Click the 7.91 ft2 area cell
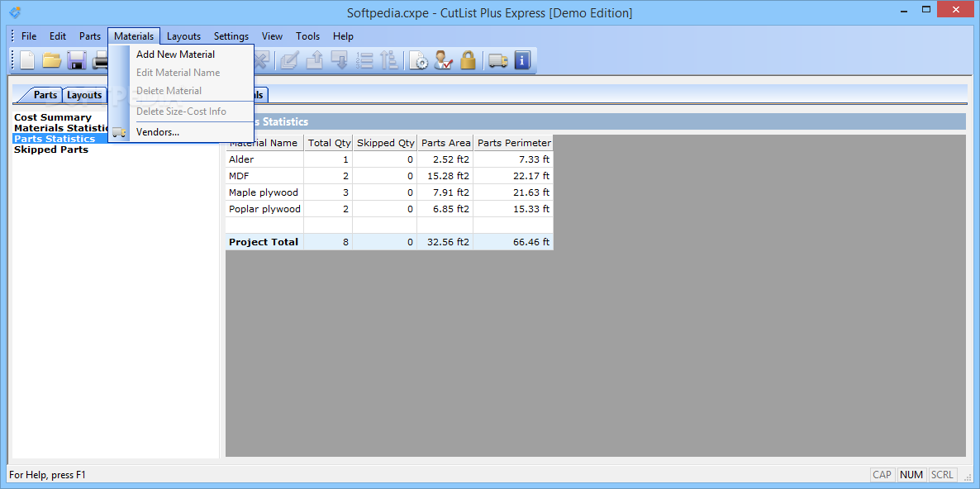The height and width of the screenshot is (489, 980). 445,192
